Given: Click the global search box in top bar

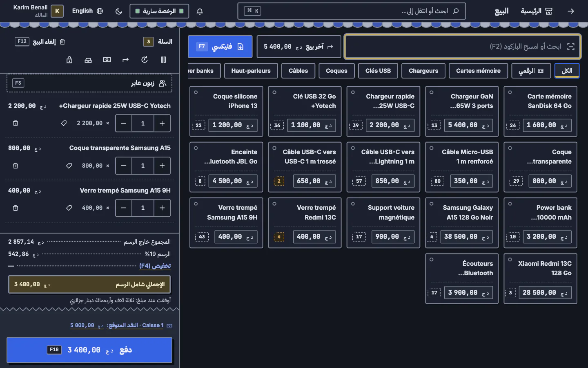Looking at the screenshot, I should pos(352,11).
